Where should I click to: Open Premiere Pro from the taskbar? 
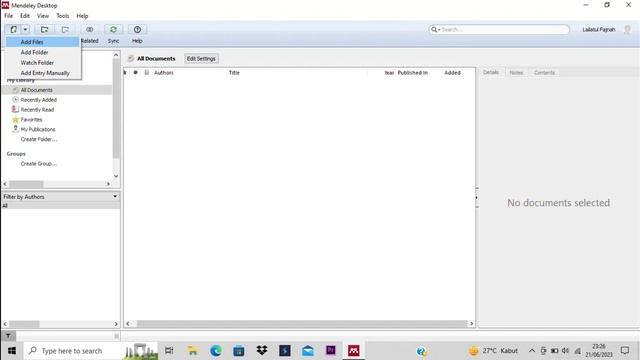[x=331, y=351]
